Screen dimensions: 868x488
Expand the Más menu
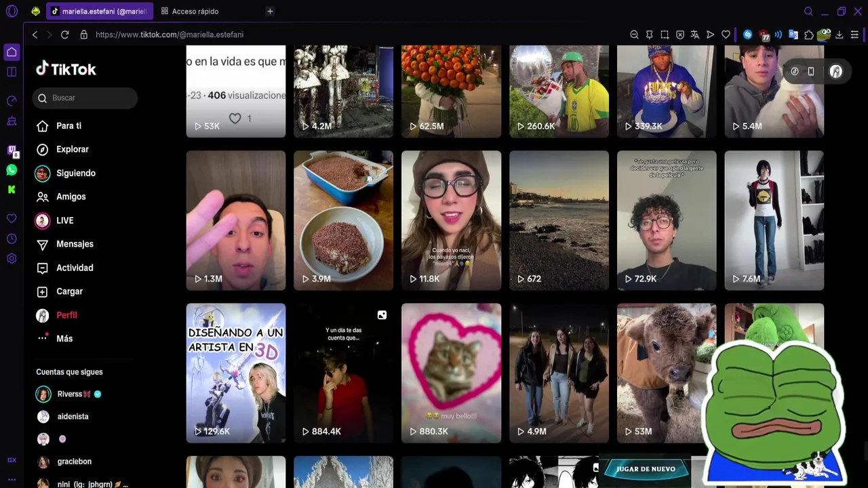click(x=64, y=339)
